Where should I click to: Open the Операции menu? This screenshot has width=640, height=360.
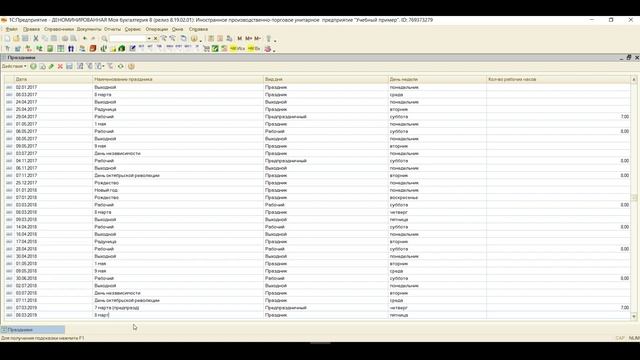click(x=157, y=29)
